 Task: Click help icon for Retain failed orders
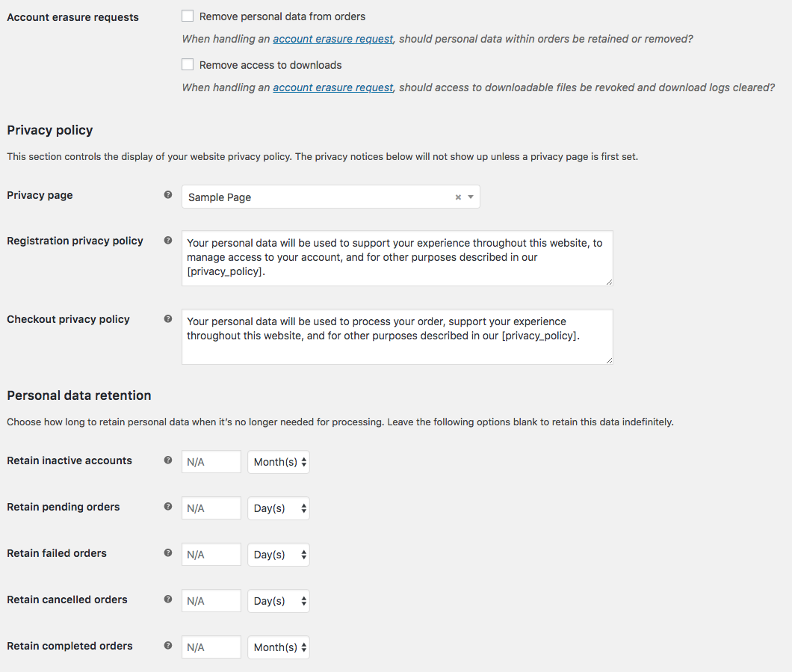coord(168,553)
